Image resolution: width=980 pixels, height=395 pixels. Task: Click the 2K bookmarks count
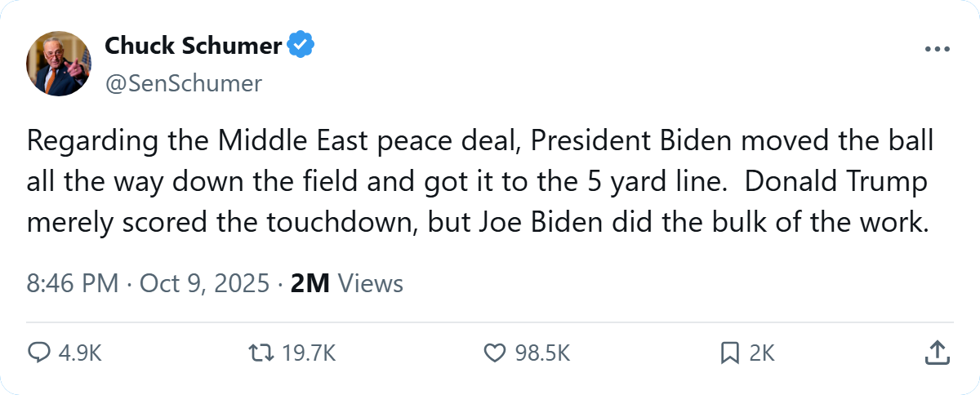click(761, 353)
